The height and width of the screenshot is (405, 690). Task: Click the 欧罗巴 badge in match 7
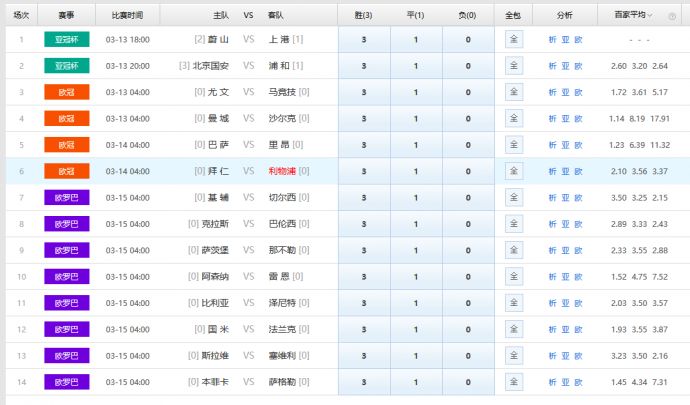point(67,197)
